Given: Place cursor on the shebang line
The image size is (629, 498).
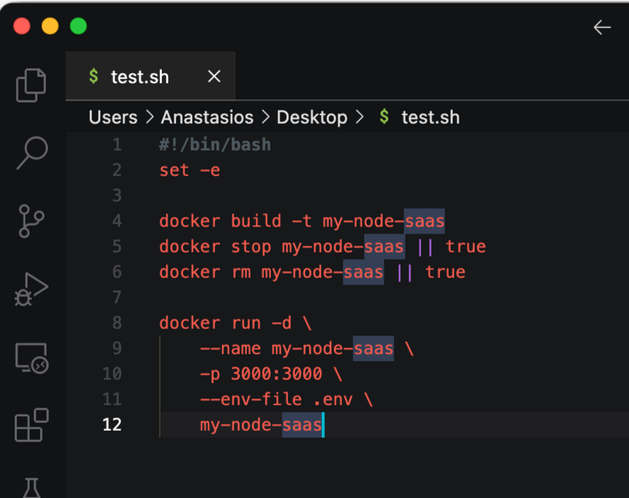Looking at the screenshot, I should [215, 145].
